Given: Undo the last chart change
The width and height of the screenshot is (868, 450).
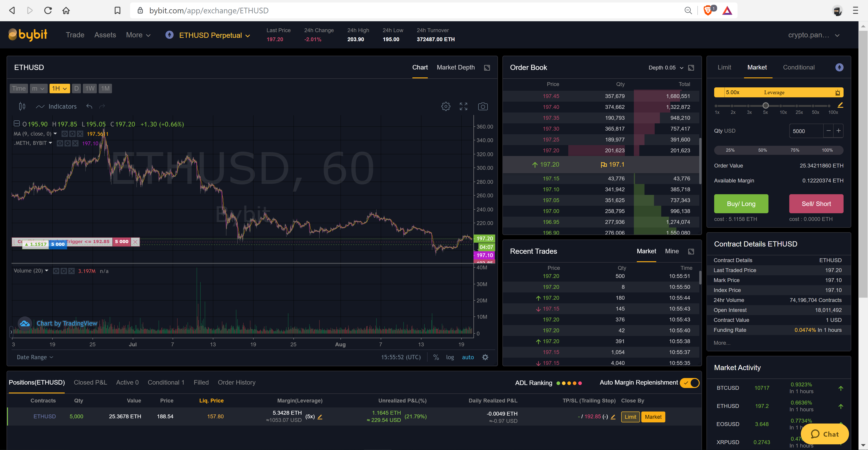Looking at the screenshot, I should [89, 107].
